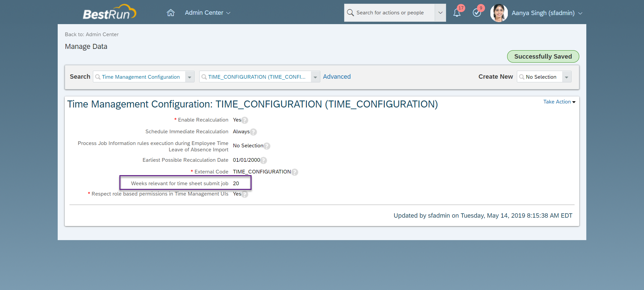
Task: Click the BestRun logo
Action: (x=109, y=12)
